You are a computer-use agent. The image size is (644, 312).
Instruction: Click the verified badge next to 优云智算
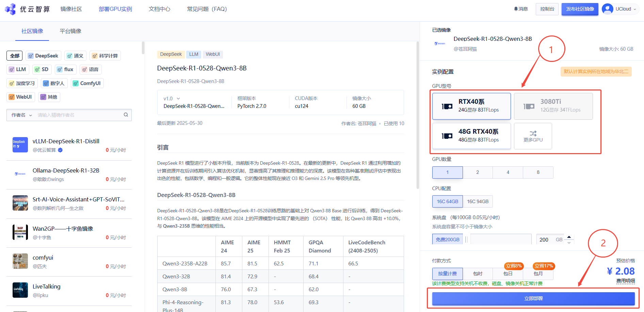click(60, 150)
